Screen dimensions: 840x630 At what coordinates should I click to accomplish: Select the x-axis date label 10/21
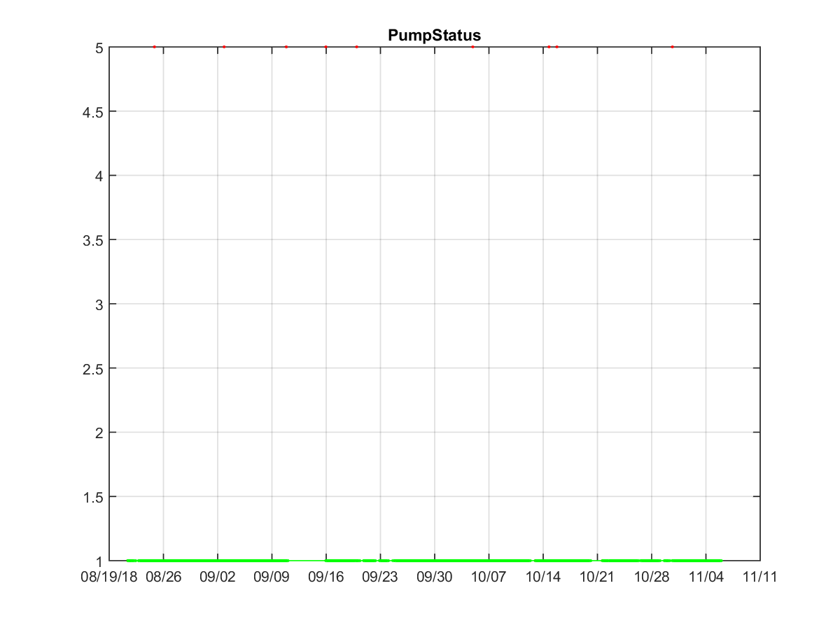[x=597, y=577]
